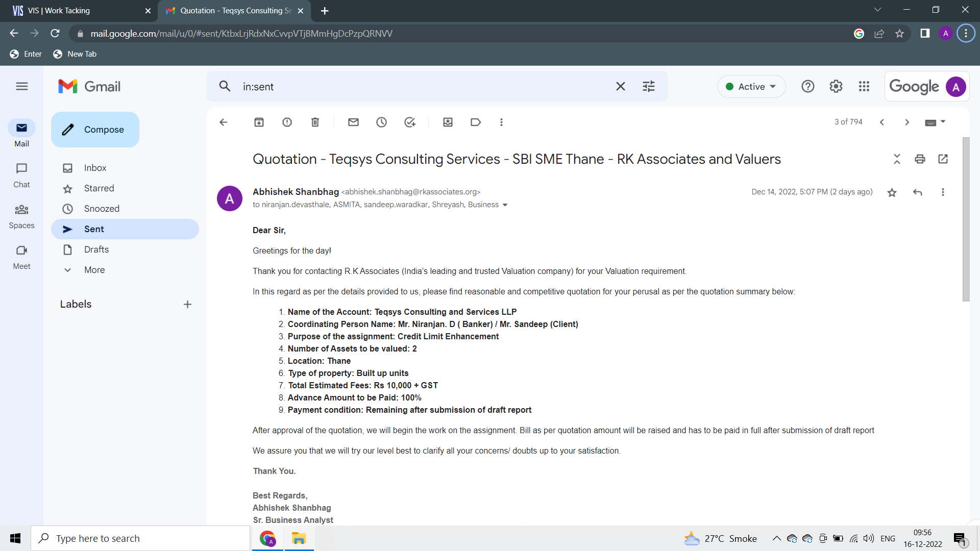Open the Drafts folder
This screenshot has height=551, width=980.
[x=125, y=249]
